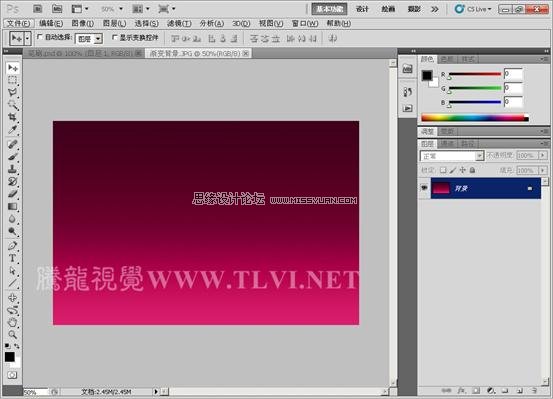Open Screen Mode dropdown
This screenshot has height=399, width=553.
point(167,9)
